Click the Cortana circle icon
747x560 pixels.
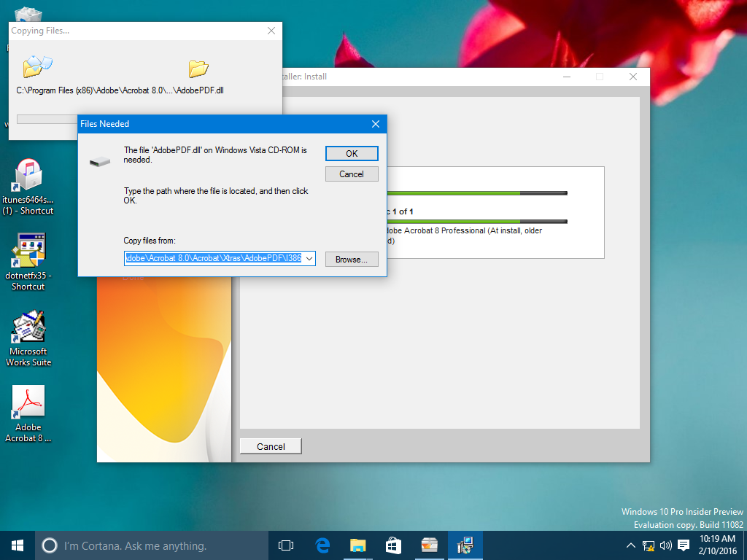[50, 545]
